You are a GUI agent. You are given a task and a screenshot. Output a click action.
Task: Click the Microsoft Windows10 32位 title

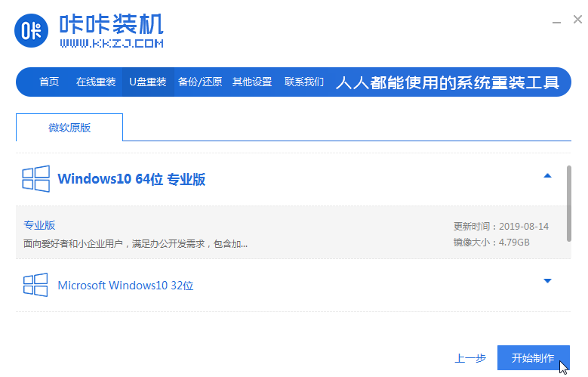coord(125,286)
